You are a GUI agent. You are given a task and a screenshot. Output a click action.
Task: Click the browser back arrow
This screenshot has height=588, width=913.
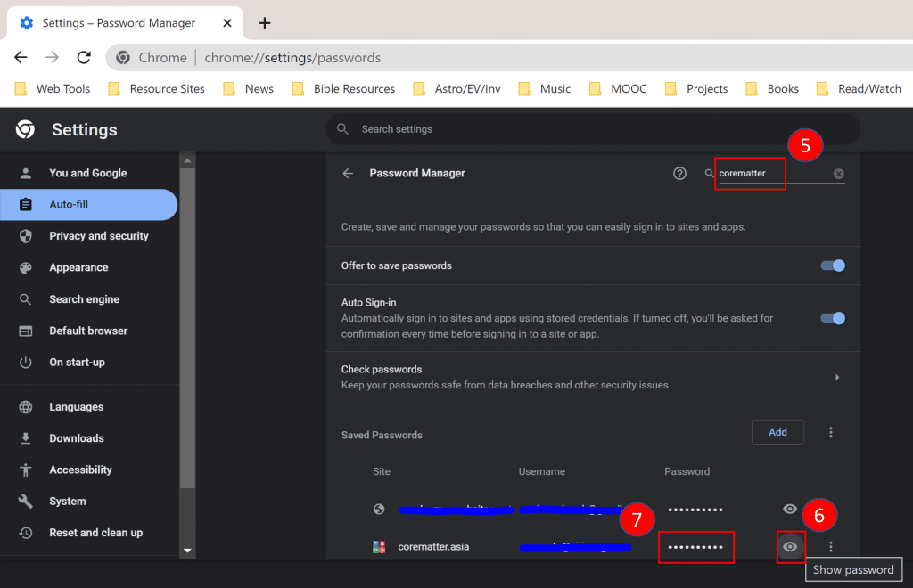pos(21,58)
